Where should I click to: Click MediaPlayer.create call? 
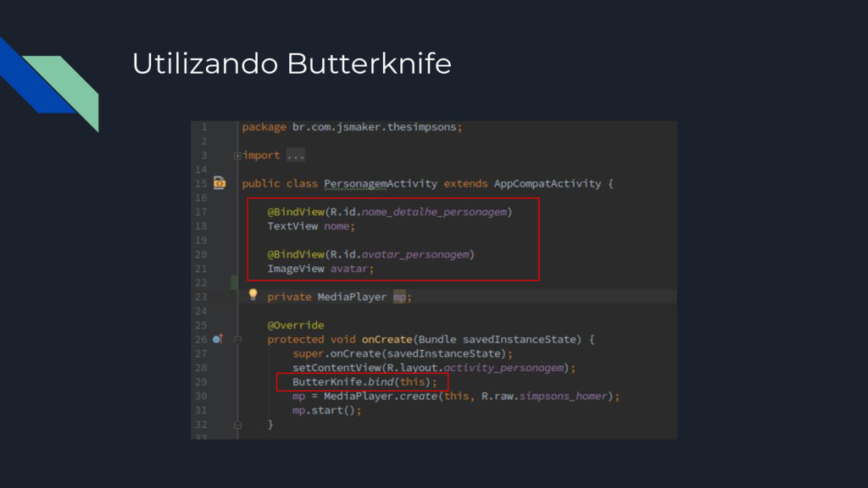click(x=381, y=396)
